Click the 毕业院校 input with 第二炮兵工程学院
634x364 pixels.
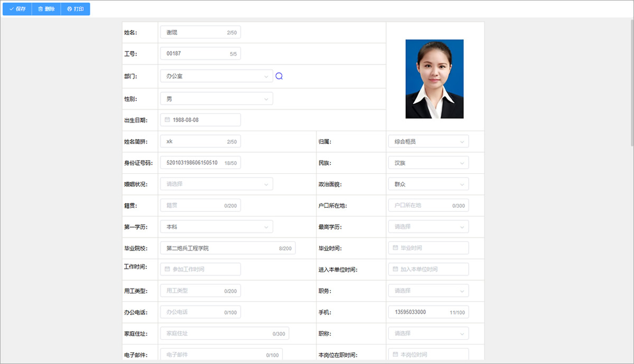pos(228,248)
